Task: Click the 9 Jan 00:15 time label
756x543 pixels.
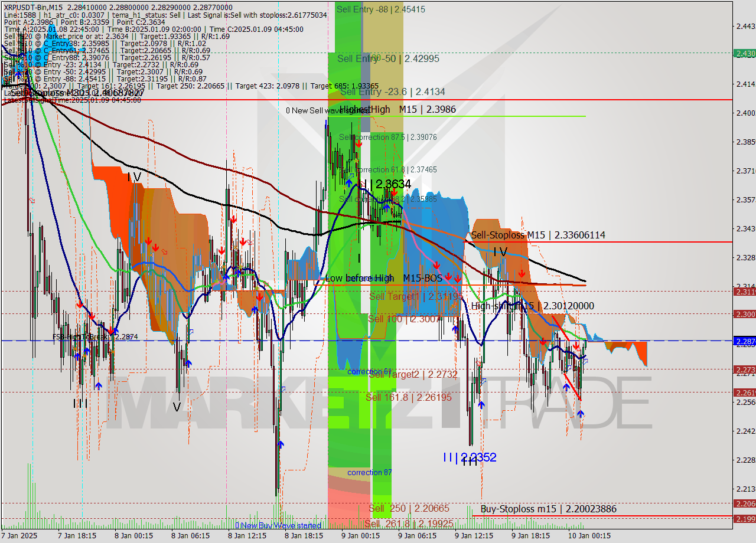Action: (360, 536)
